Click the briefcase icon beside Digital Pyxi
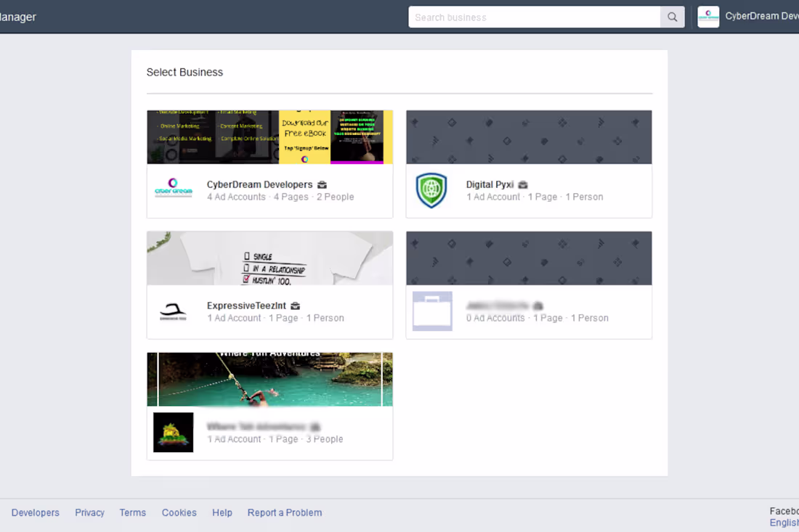The image size is (799, 532). coord(522,184)
